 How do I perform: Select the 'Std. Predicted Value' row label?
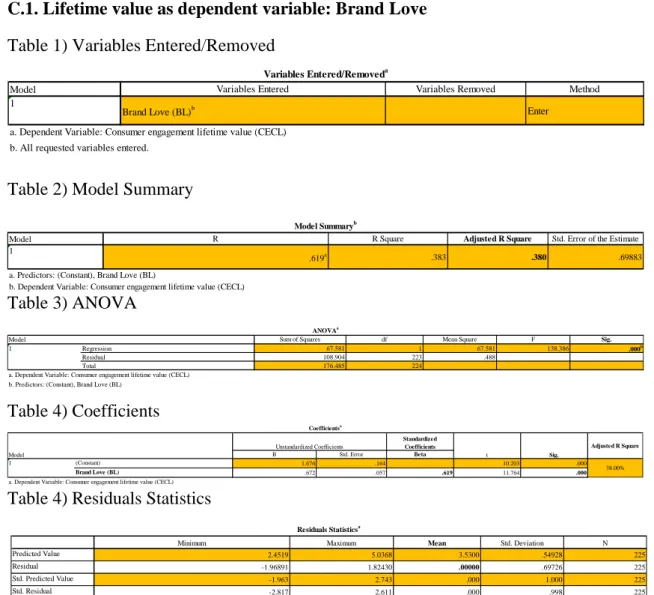tap(43, 579)
